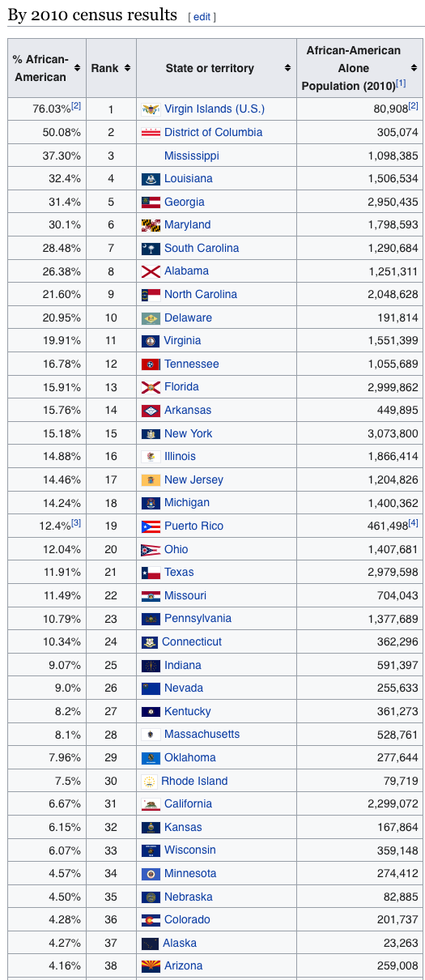The width and height of the screenshot is (425, 980).
Task: Sort by State or territory column arrows
Action: (x=288, y=68)
